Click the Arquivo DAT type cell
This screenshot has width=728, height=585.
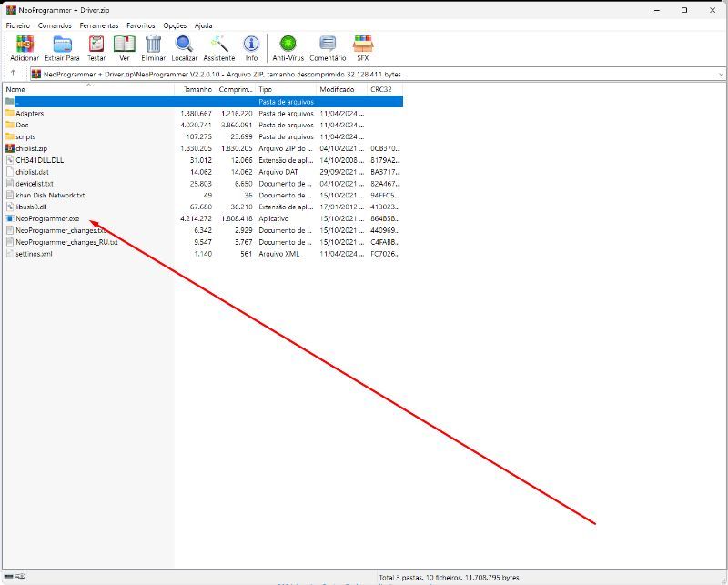278,172
